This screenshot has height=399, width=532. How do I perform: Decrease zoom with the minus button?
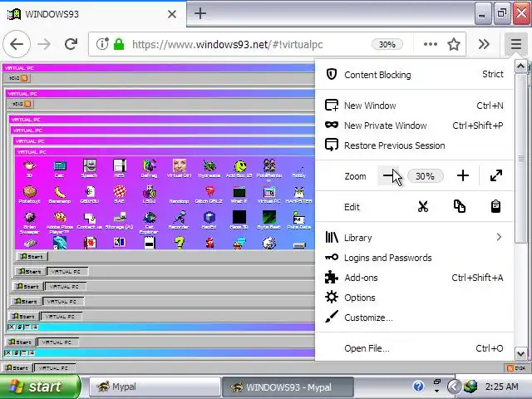[x=388, y=175]
